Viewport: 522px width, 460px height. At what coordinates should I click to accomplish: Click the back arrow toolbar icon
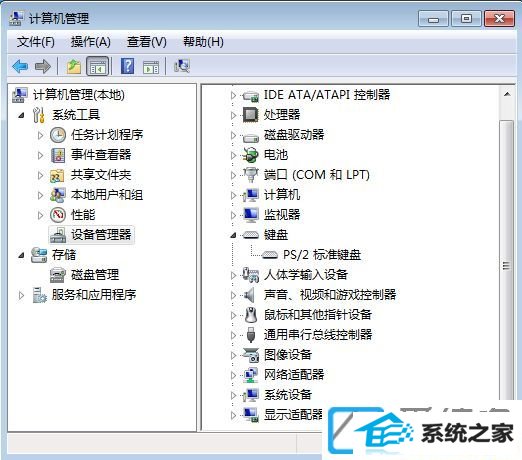pyautogui.click(x=20, y=66)
